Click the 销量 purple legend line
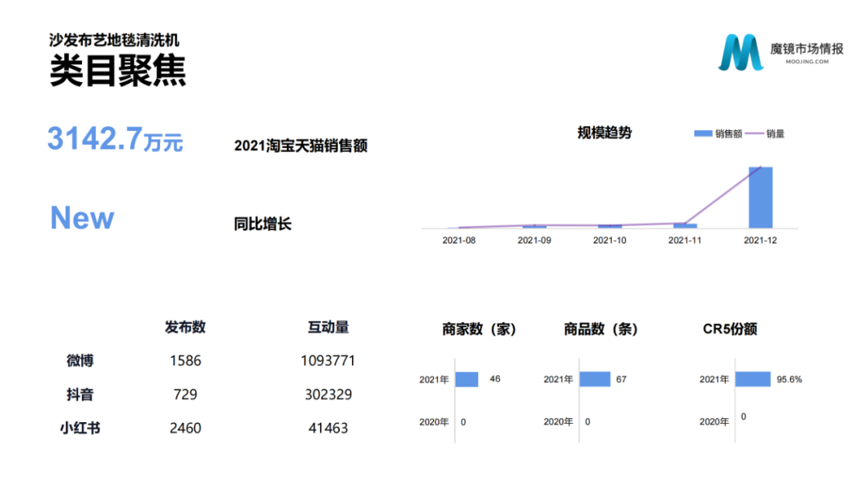 [754, 133]
